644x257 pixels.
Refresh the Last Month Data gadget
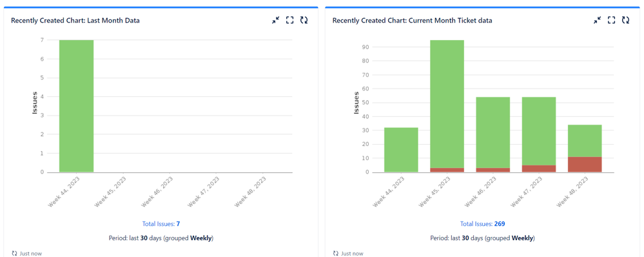[x=304, y=20]
